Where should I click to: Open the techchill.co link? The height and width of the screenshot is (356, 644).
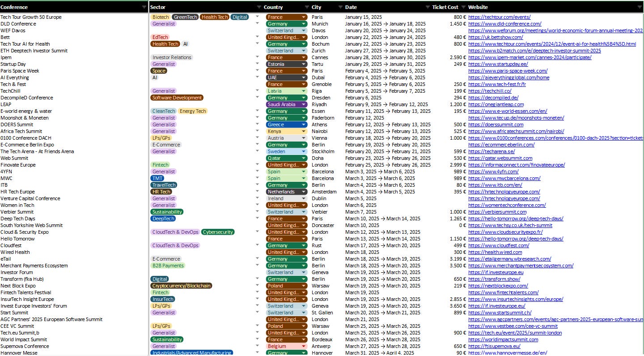click(490, 91)
